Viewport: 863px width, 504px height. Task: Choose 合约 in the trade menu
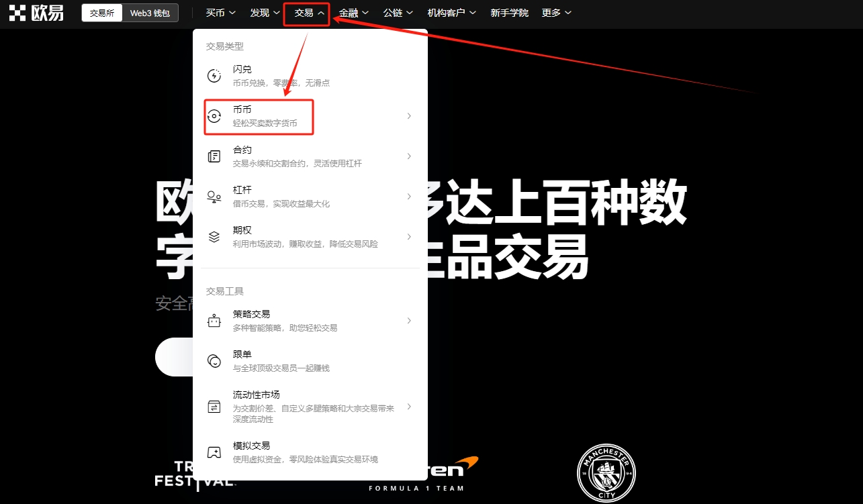(x=310, y=156)
